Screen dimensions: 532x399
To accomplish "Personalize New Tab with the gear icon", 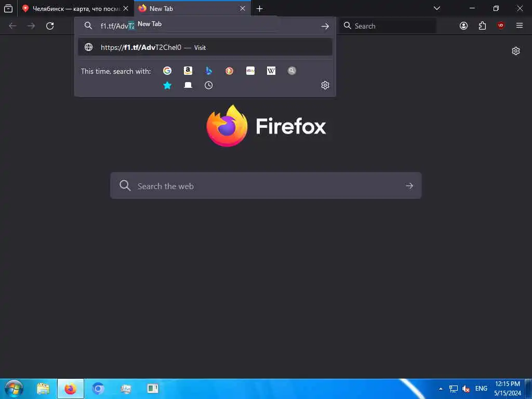I will [516, 51].
